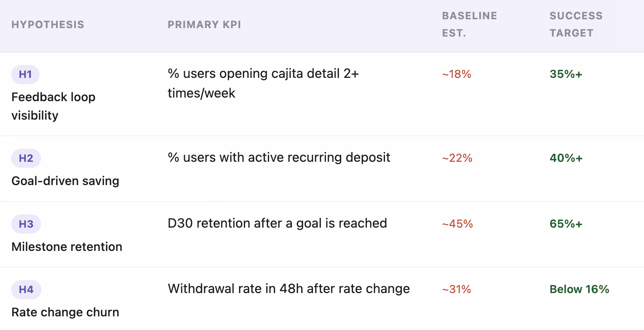
Task: Select the Milestone retention label
Action: (x=67, y=246)
